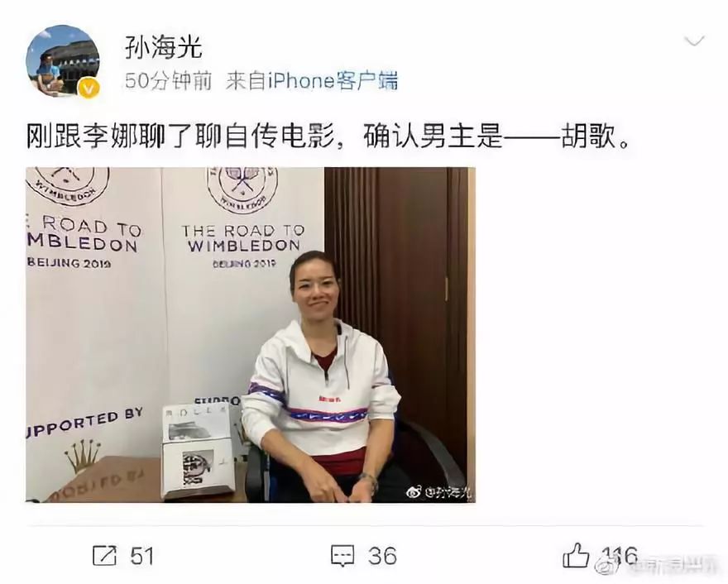Screen dimensions: 728x584
Task: Click the Weibo watermark on photo
Action: [438, 492]
